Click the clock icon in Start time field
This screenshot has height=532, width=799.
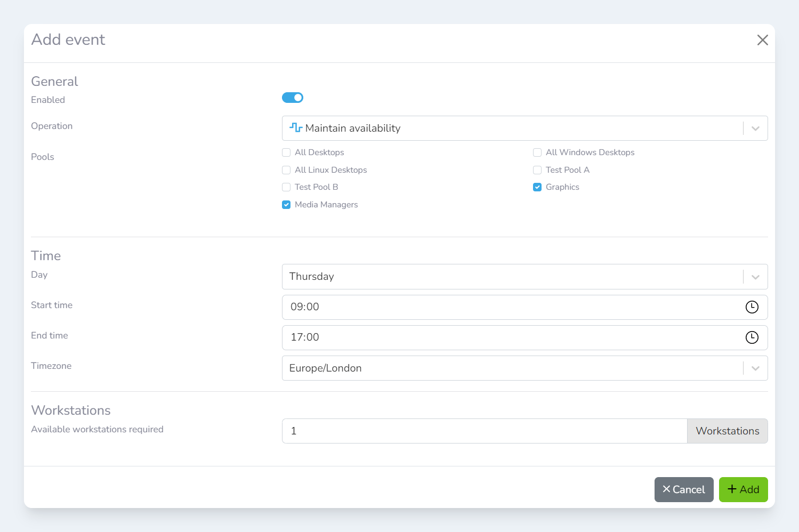[x=752, y=307]
